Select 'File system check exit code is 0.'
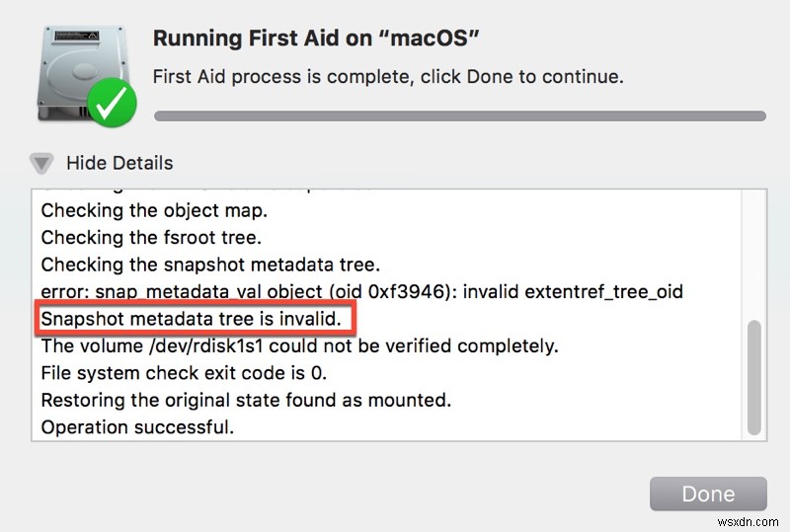The image size is (790, 532). coord(184,373)
